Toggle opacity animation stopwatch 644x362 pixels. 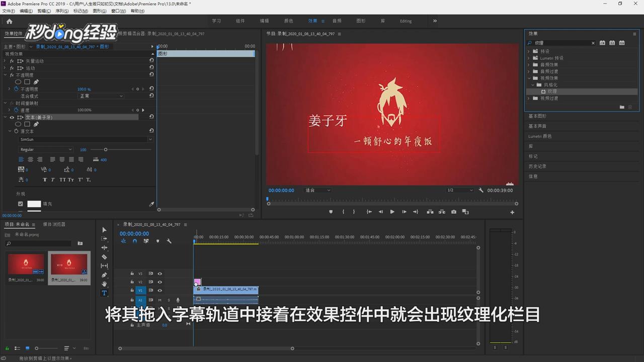click(16, 89)
